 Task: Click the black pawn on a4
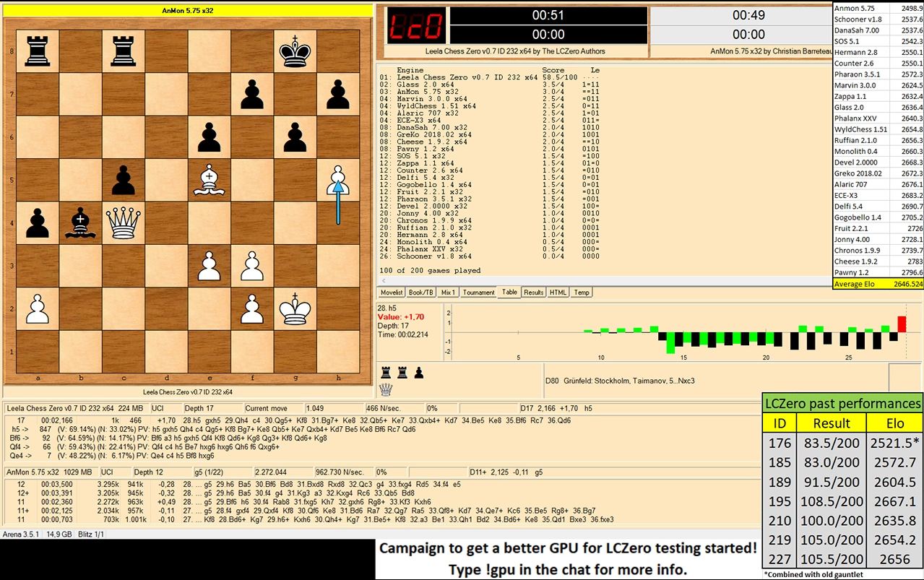(x=37, y=223)
